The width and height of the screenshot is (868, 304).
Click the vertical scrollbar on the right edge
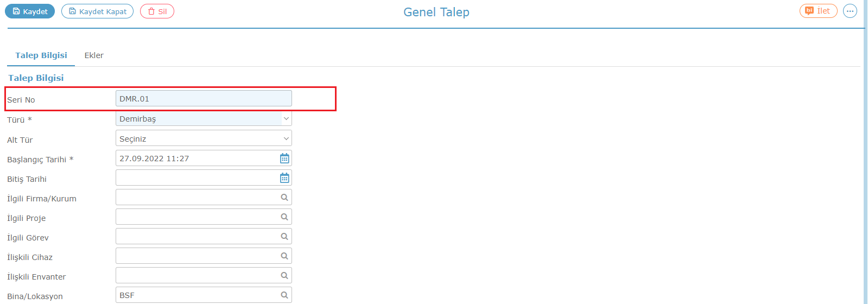pyautogui.click(x=865, y=152)
